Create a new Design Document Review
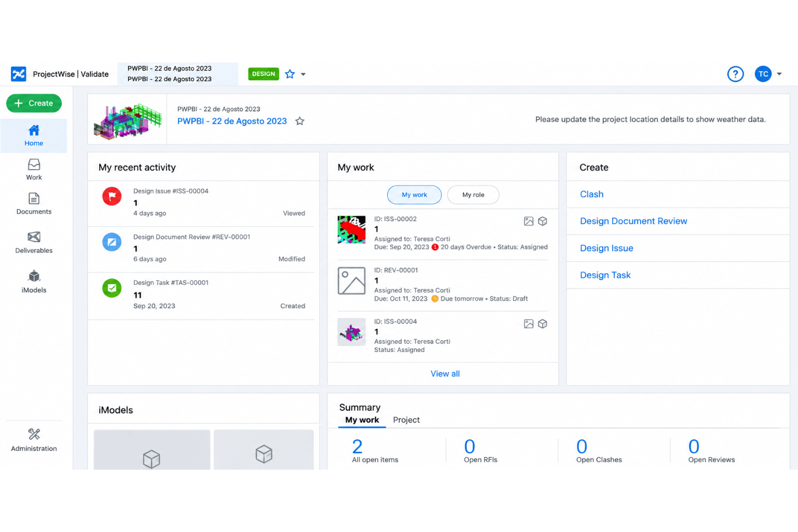798x532 pixels. point(634,221)
